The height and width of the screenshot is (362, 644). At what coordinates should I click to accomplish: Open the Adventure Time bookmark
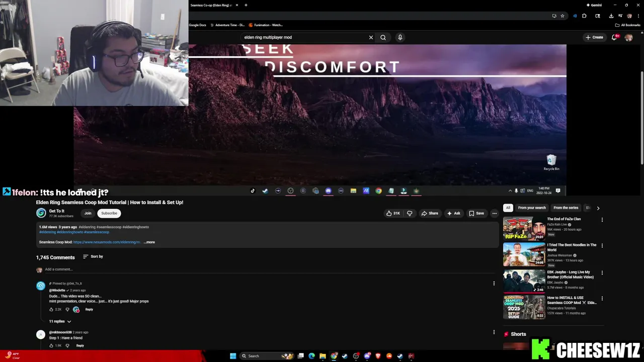pos(227,25)
